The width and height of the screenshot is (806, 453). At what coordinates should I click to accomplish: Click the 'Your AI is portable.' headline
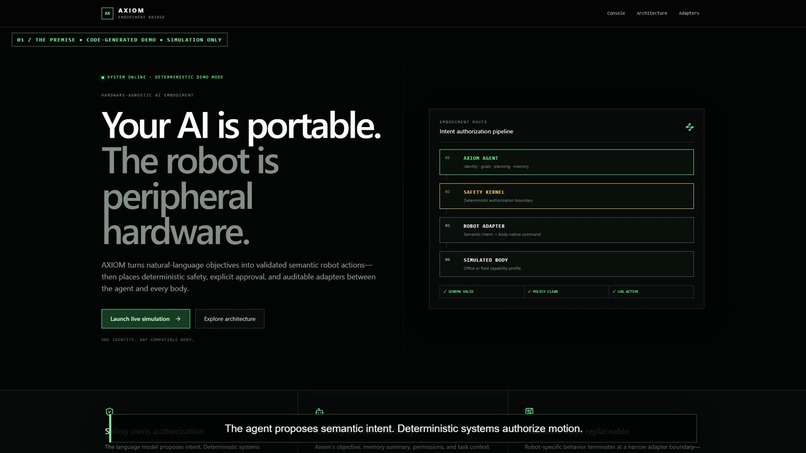(x=241, y=125)
